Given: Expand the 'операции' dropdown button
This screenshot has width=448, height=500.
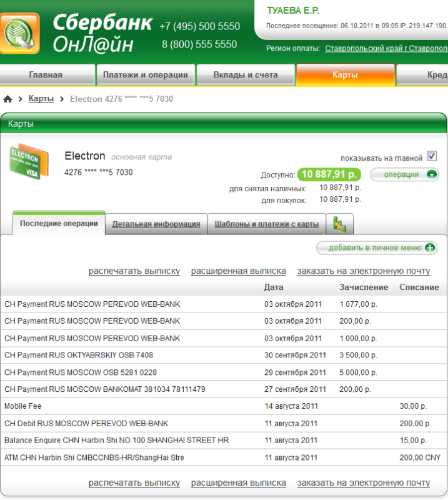Looking at the screenshot, I should click(x=404, y=174).
